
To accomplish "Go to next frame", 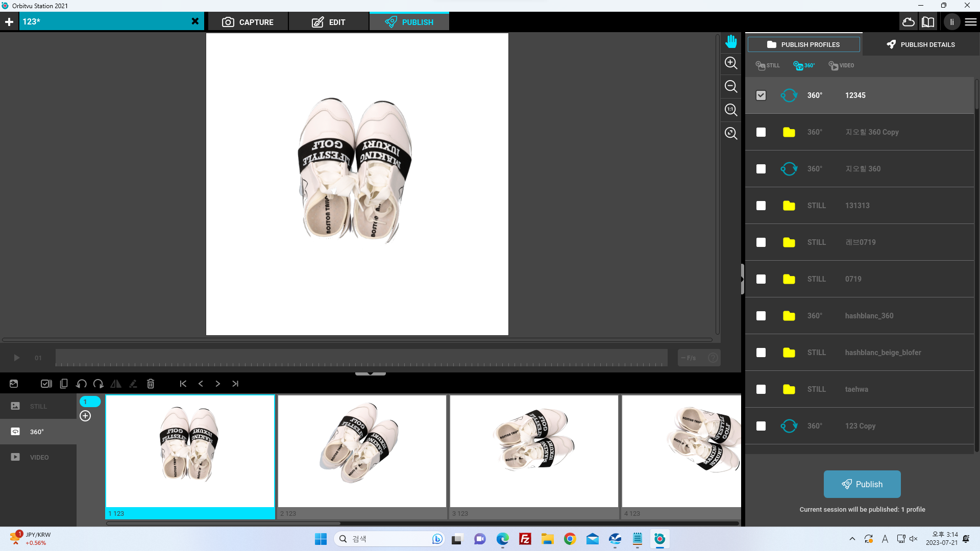I will pyautogui.click(x=218, y=384).
